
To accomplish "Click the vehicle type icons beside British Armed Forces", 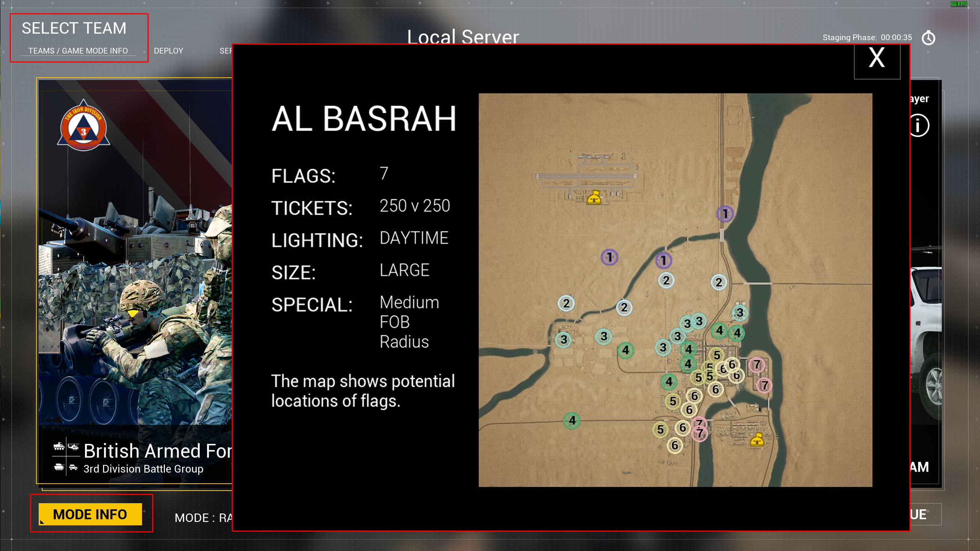I will pyautogui.click(x=66, y=456).
